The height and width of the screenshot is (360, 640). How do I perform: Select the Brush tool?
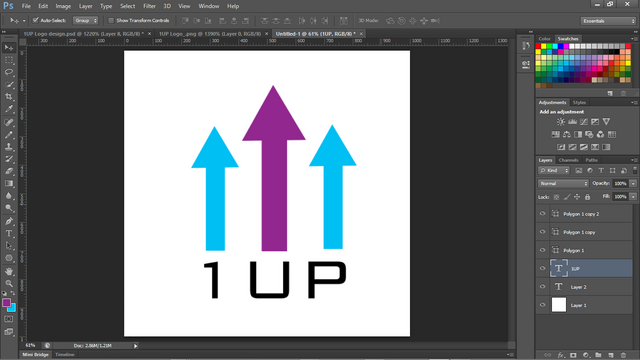[x=9, y=135]
